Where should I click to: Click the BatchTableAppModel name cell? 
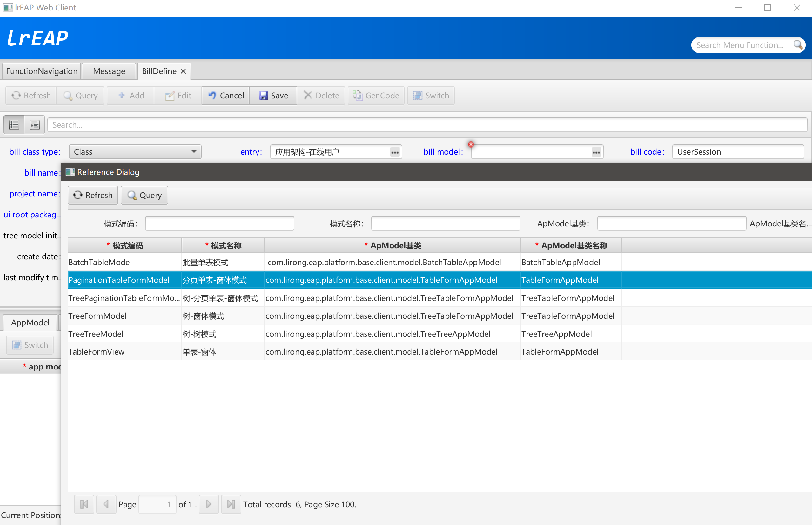[571, 262]
